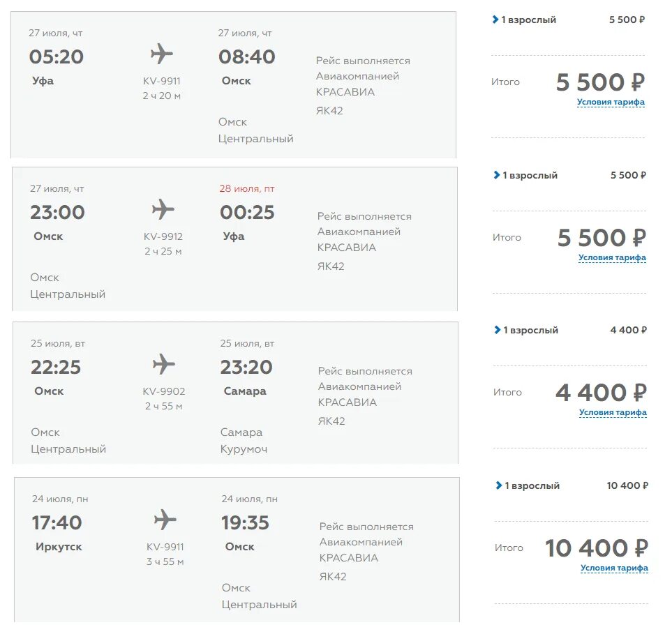This screenshot has height=634, width=672.
Task: Click the airplane icon on Irkutsk–Omsk flight
Action: 165,520
